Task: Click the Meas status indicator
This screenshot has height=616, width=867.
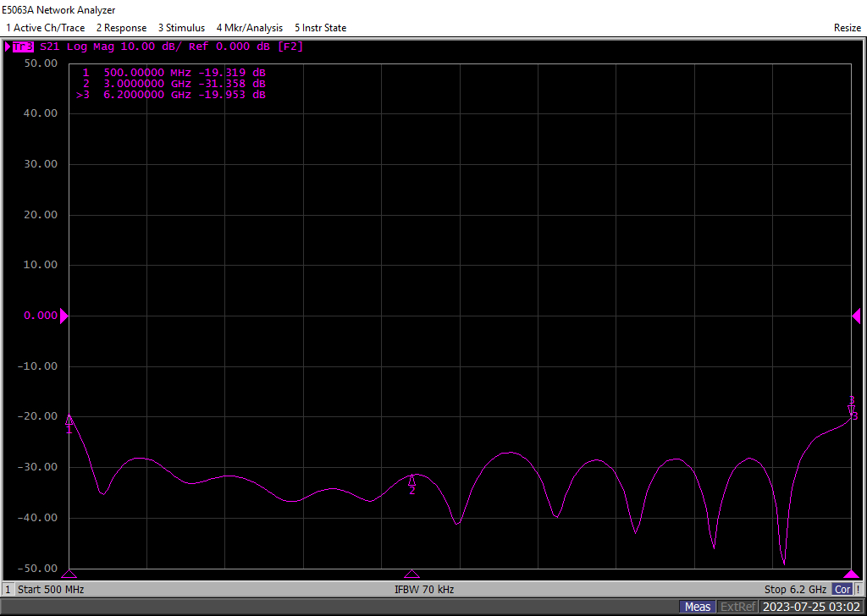Action: [698, 607]
